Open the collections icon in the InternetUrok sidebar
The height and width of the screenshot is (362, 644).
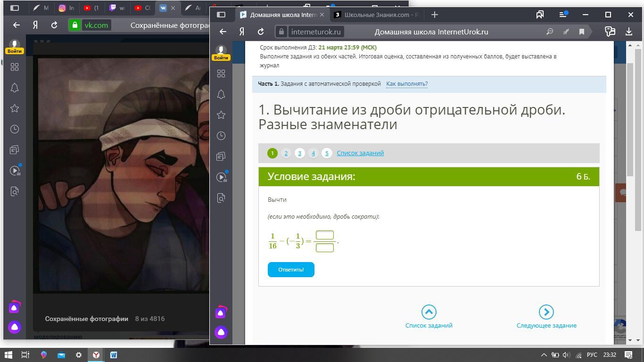(x=221, y=156)
